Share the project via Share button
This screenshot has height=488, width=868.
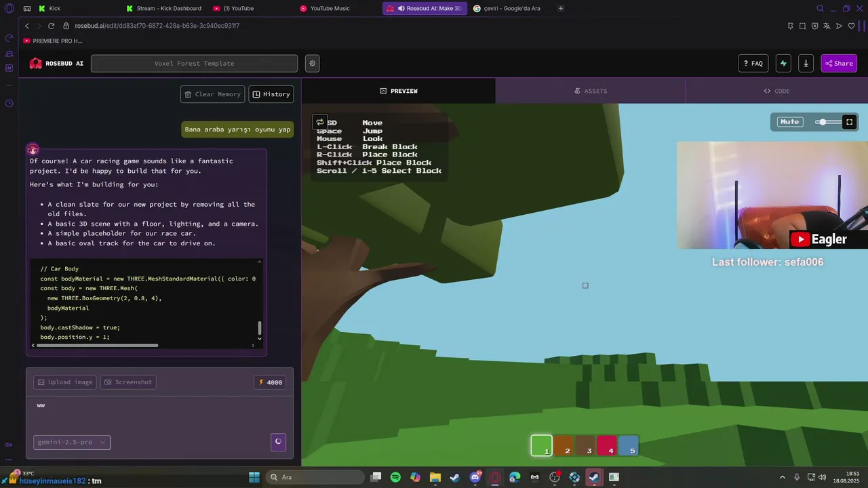839,64
